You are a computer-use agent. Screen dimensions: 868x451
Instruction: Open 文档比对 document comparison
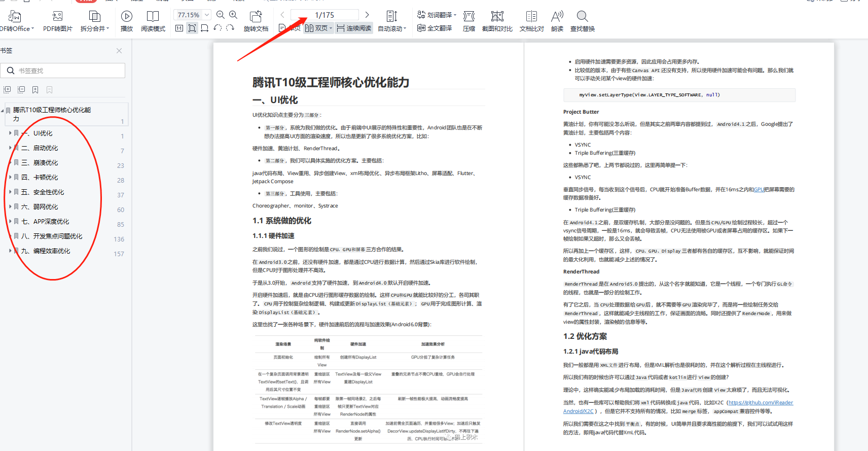coord(532,21)
